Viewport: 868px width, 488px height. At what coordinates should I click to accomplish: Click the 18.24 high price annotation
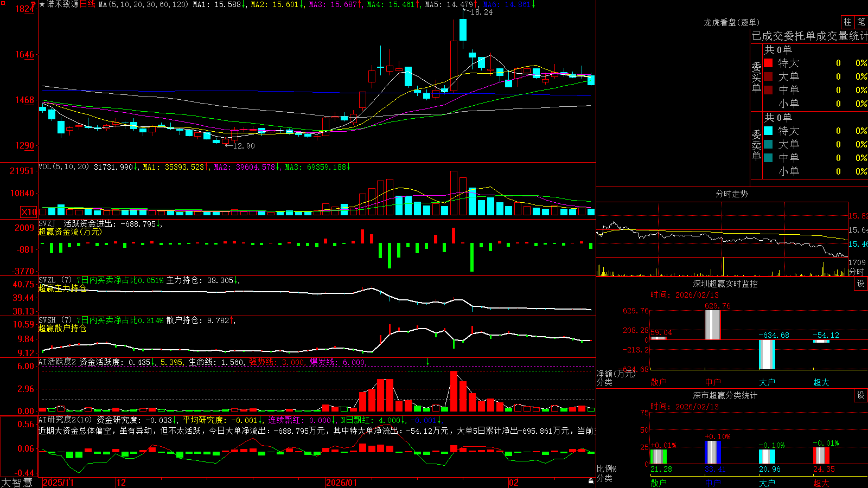tap(482, 12)
